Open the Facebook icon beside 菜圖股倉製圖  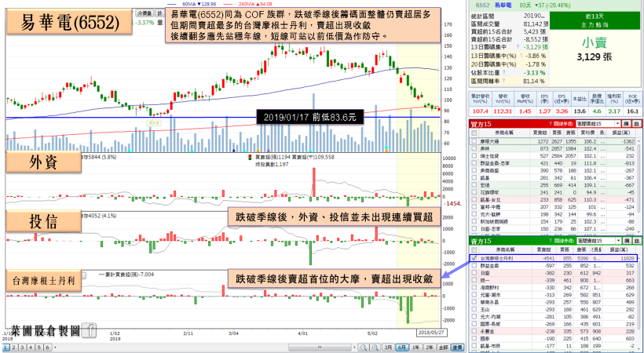coord(89,329)
